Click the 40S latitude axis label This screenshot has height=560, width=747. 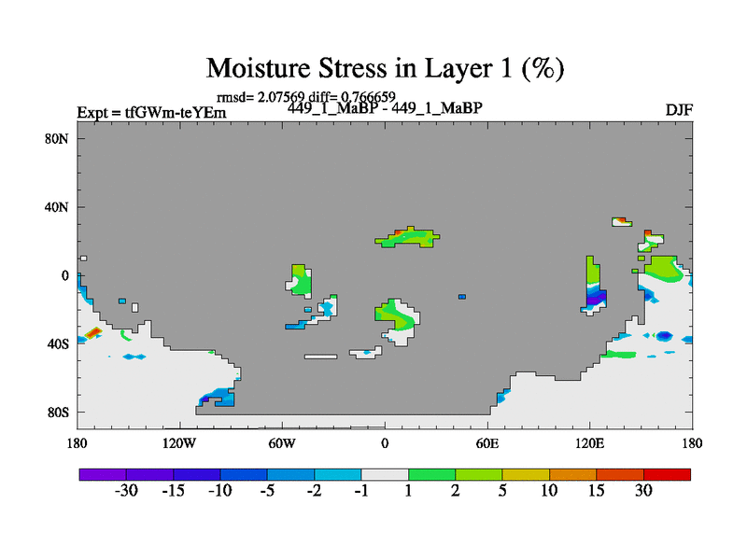58,343
